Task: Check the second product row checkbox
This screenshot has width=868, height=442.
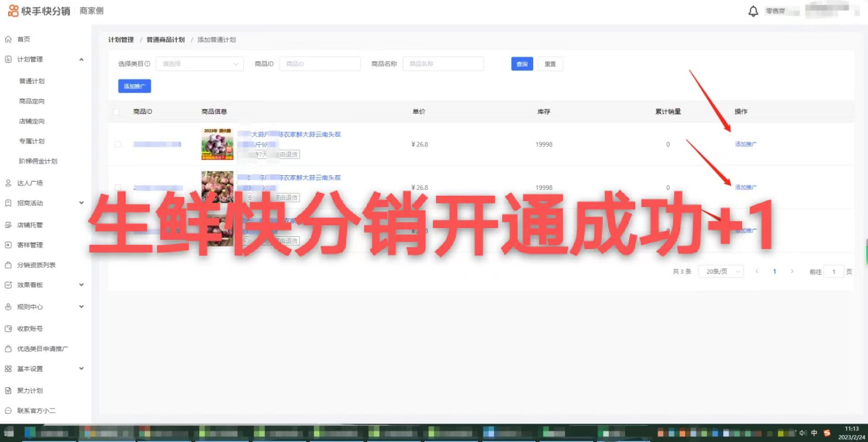Action: (119, 187)
